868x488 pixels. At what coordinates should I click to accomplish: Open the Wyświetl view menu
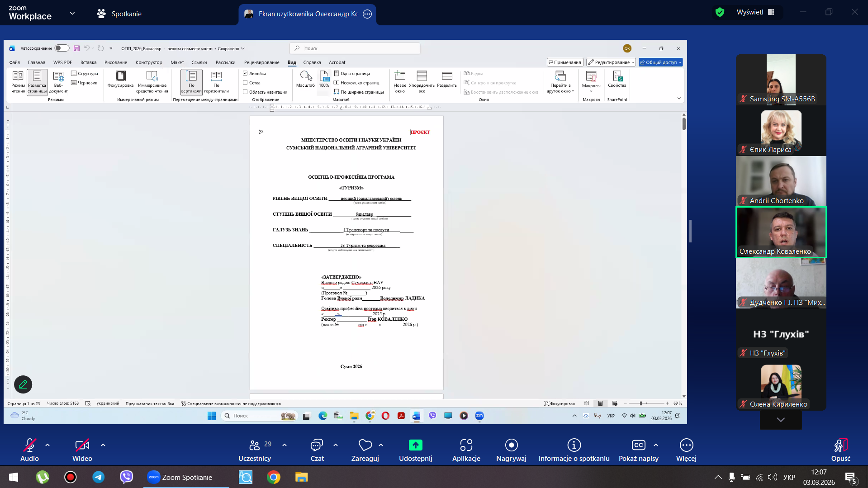755,12
